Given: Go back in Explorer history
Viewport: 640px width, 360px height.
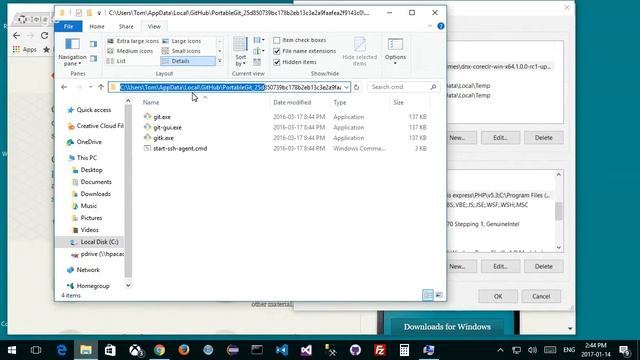Looking at the screenshot, I should (x=64, y=87).
